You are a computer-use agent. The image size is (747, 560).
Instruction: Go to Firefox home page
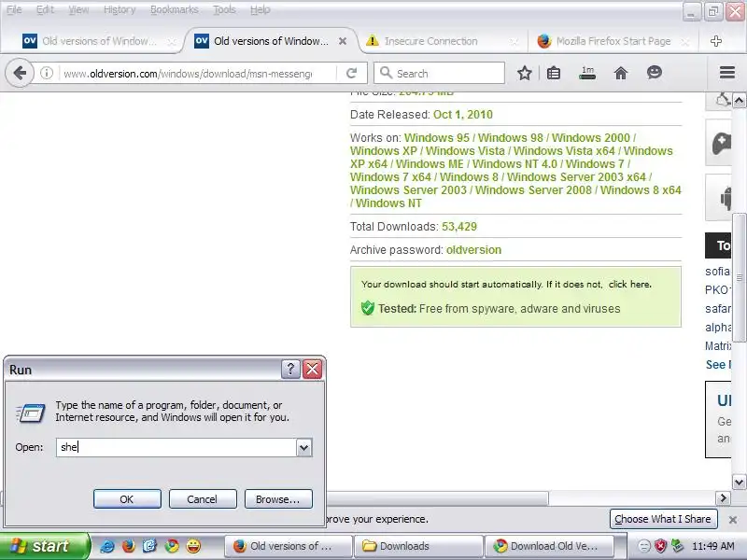click(x=621, y=73)
